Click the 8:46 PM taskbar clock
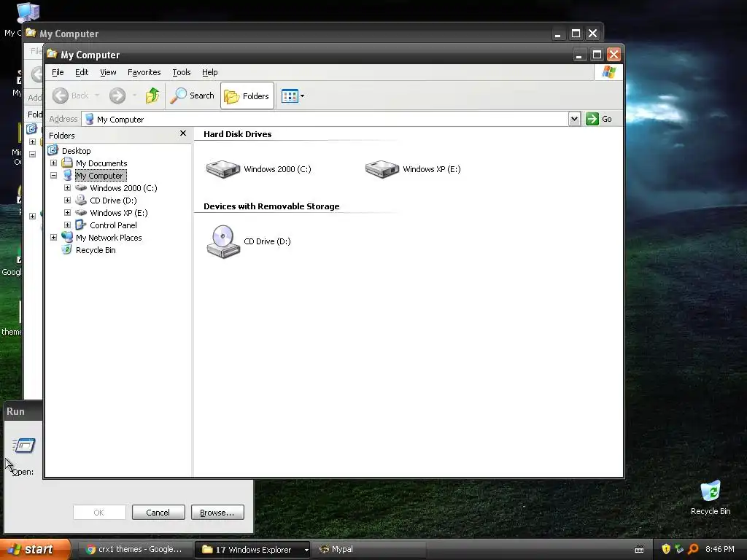This screenshot has height=560, width=747. tap(720, 550)
